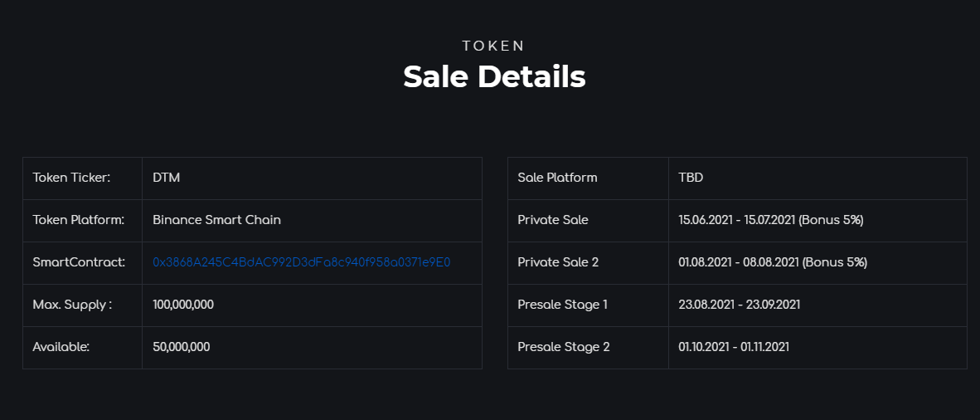Click the SmartContract label cell
This screenshot has width=980, height=420.
point(83,263)
